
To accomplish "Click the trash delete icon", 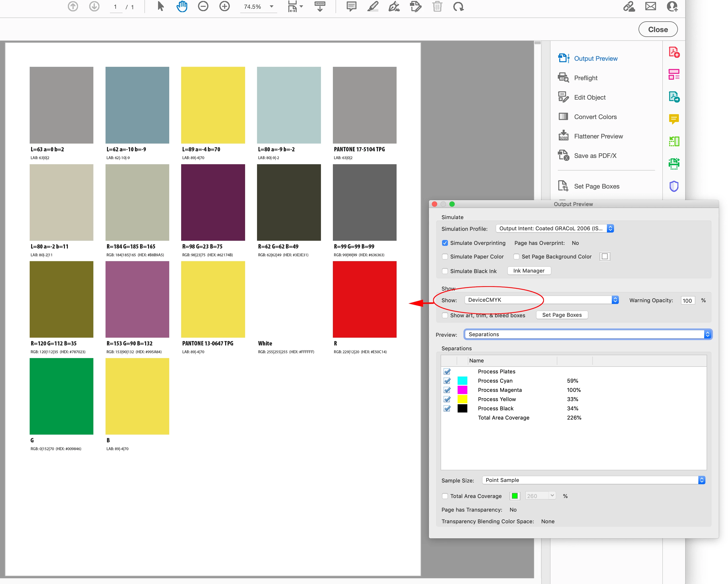I will 437,6.
